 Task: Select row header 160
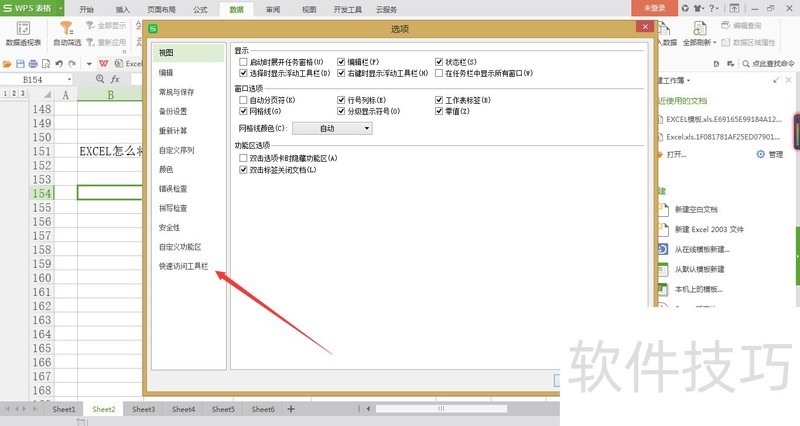[42, 278]
